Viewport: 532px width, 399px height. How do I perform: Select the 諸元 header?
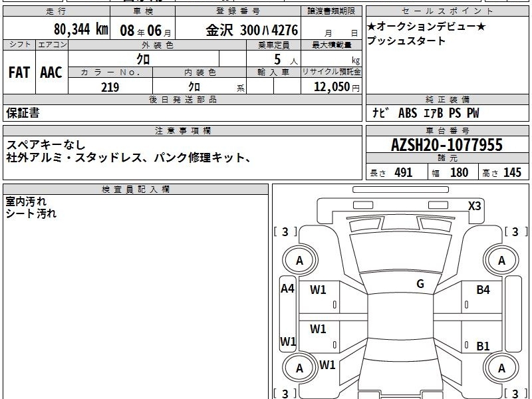pyautogui.click(x=447, y=158)
